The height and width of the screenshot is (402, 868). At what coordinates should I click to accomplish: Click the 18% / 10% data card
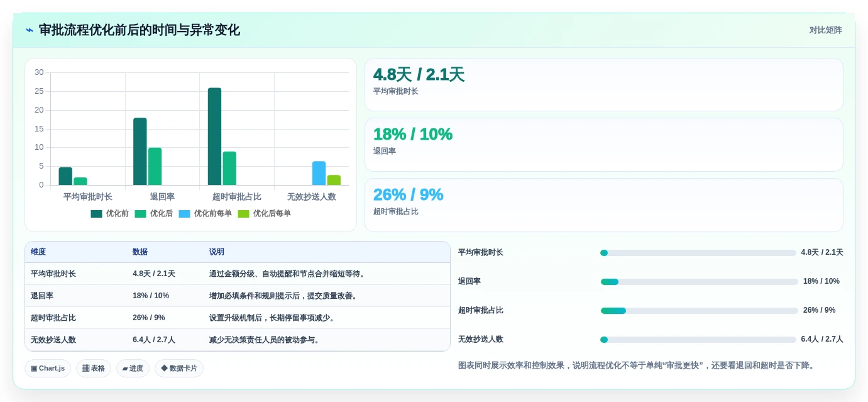point(604,145)
